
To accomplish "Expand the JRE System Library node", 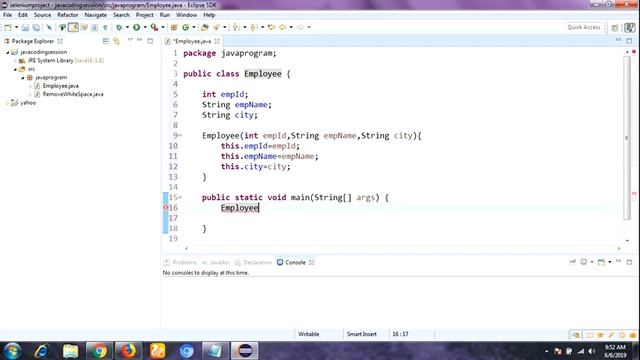I will pyautogui.click(x=15, y=61).
